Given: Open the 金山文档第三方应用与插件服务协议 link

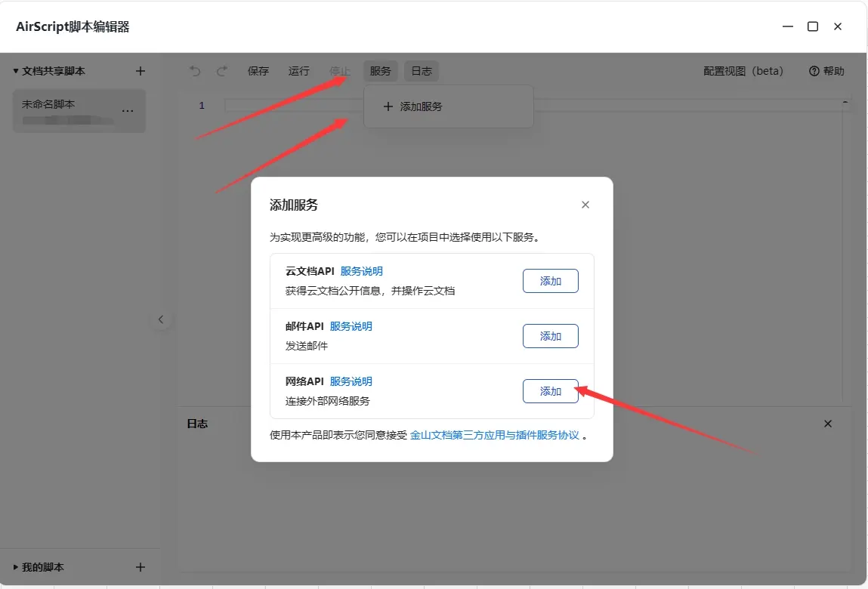Looking at the screenshot, I should point(494,435).
